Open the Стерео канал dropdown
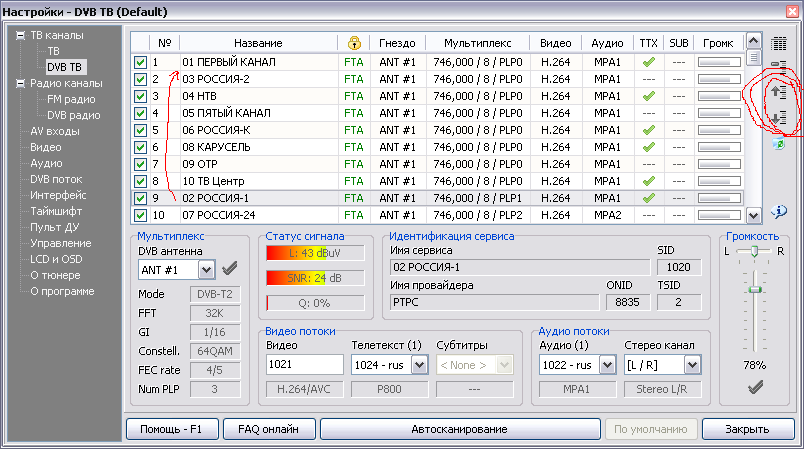Screen dimensions: 804x449 tap(692, 365)
